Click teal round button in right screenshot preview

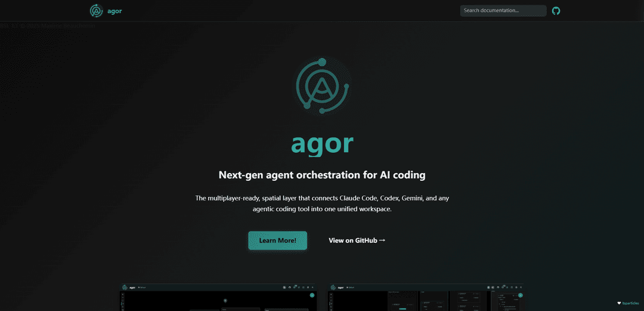[x=521, y=295]
